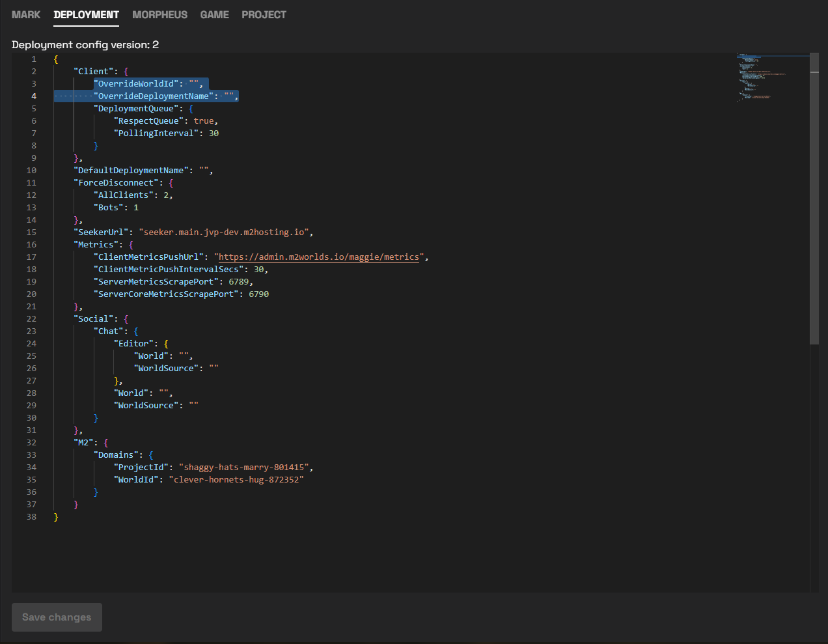Click line number 38 in the gutter

coord(31,517)
